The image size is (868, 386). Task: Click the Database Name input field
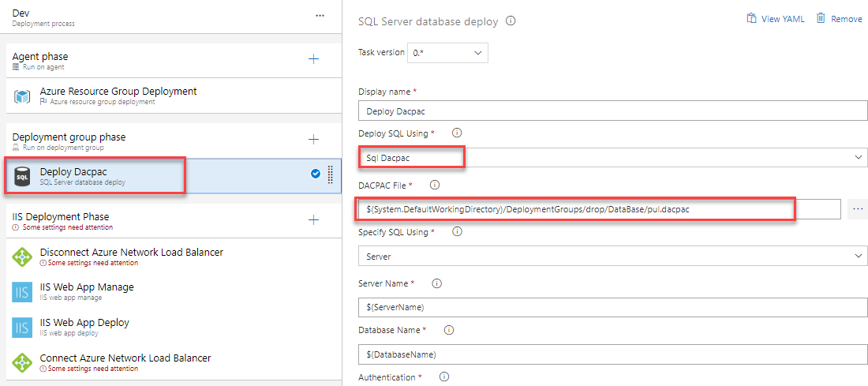pyautogui.click(x=613, y=354)
